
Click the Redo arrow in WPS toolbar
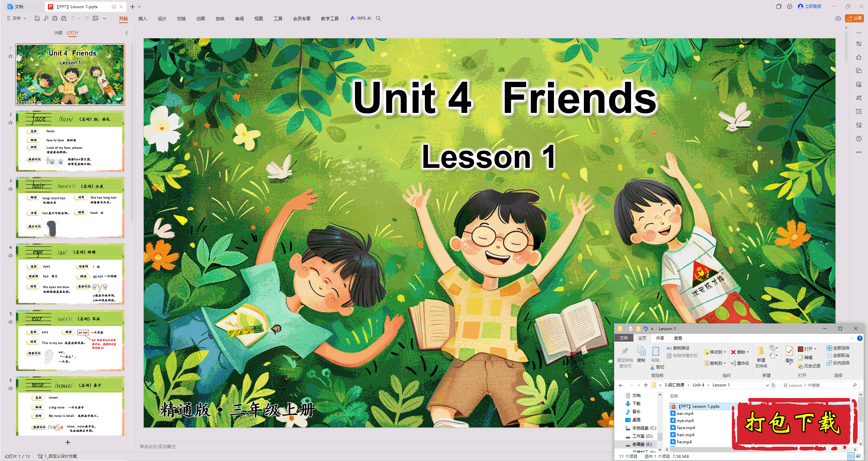pos(87,18)
